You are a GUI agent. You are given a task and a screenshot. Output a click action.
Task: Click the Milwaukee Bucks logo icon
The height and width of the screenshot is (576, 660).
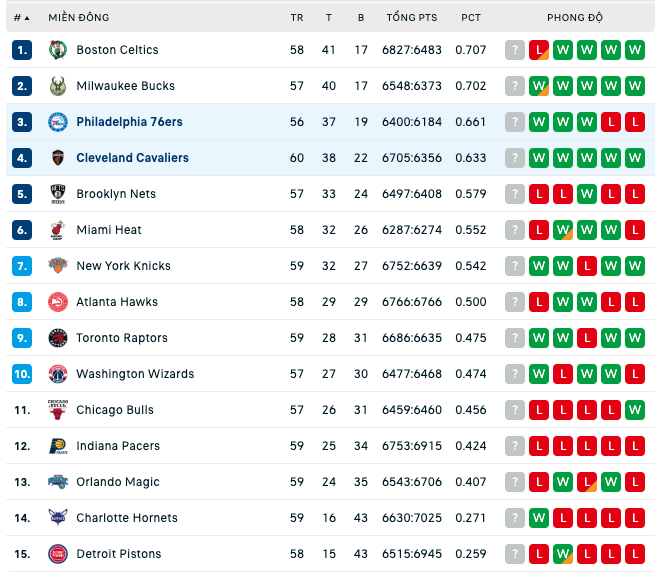[x=58, y=86]
